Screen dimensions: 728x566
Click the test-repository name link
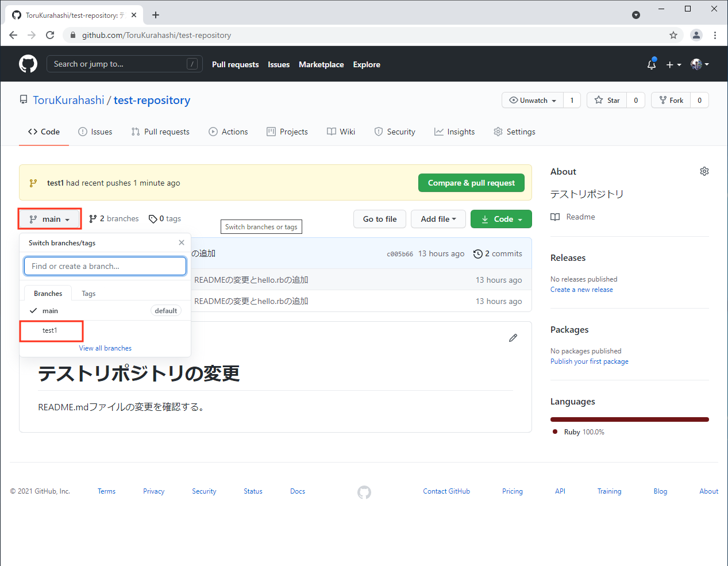[152, 100]
